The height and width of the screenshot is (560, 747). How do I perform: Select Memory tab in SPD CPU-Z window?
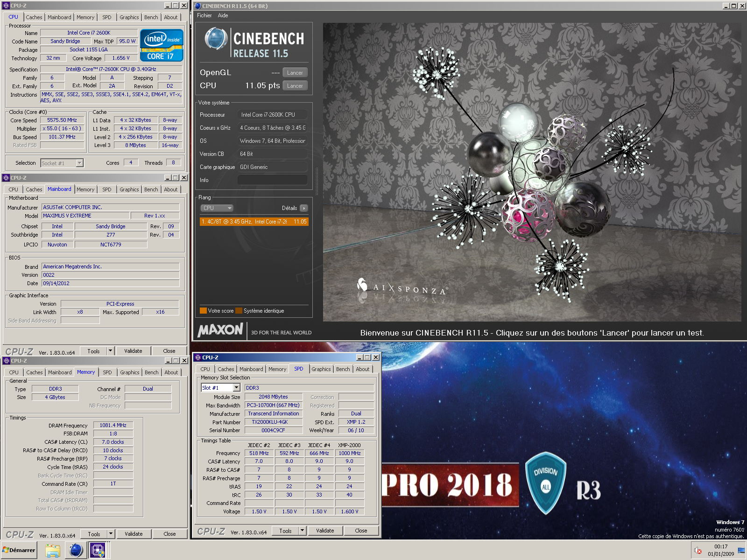pyautogui.click(x=277, y=369)
